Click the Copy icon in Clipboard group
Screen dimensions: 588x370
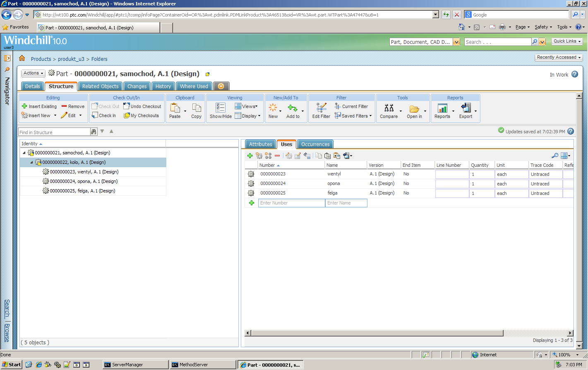pyautogui.click(x=197, y=108)
